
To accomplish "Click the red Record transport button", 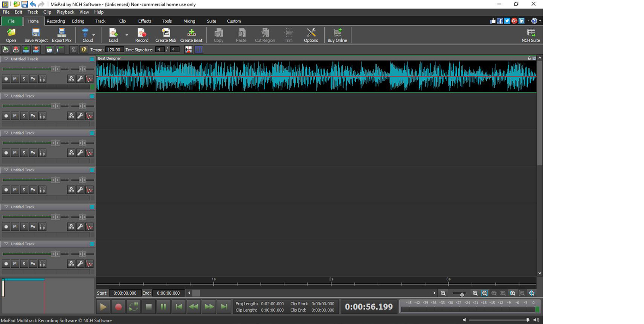I will tap(118, 307).
